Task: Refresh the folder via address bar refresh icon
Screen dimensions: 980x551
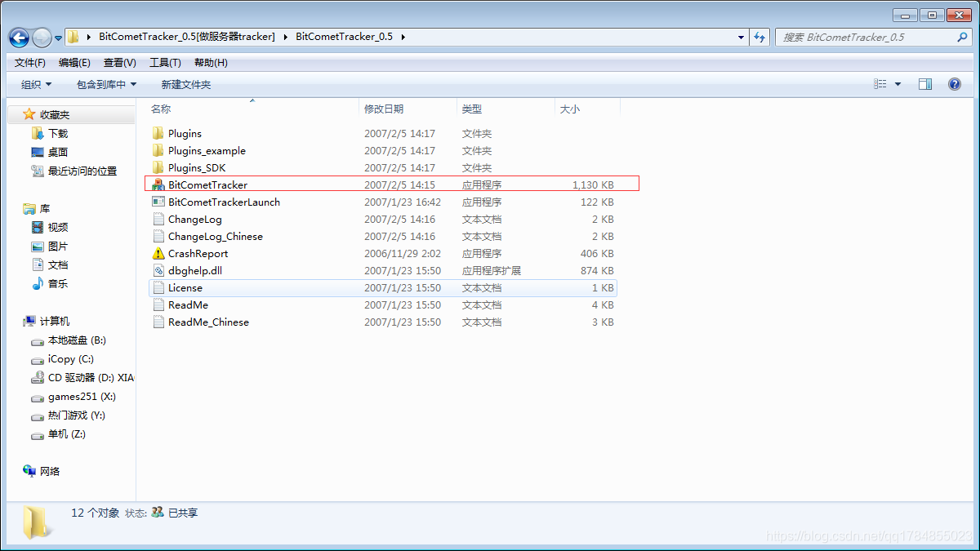Action: click(x=760, y=37)
